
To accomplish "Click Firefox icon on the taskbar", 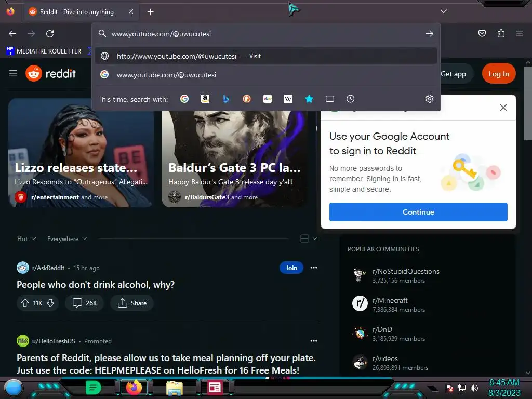I will tap(134, 388).
